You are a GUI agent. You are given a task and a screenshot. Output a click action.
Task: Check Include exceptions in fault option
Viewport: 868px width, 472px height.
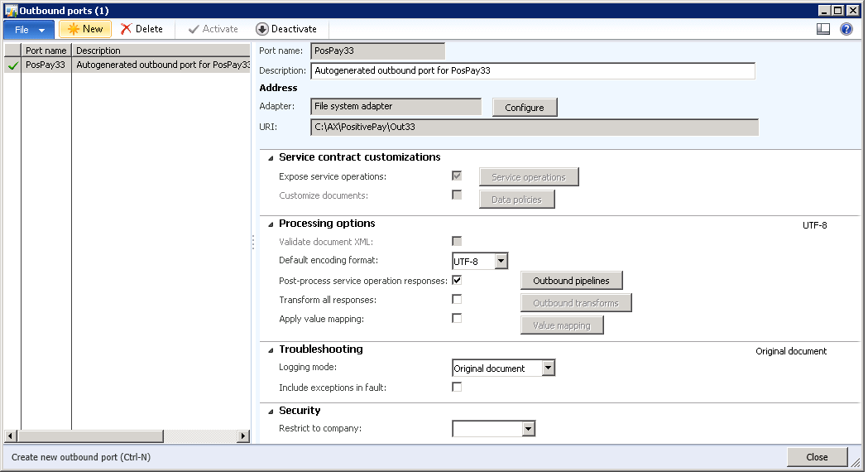[457, 387]
